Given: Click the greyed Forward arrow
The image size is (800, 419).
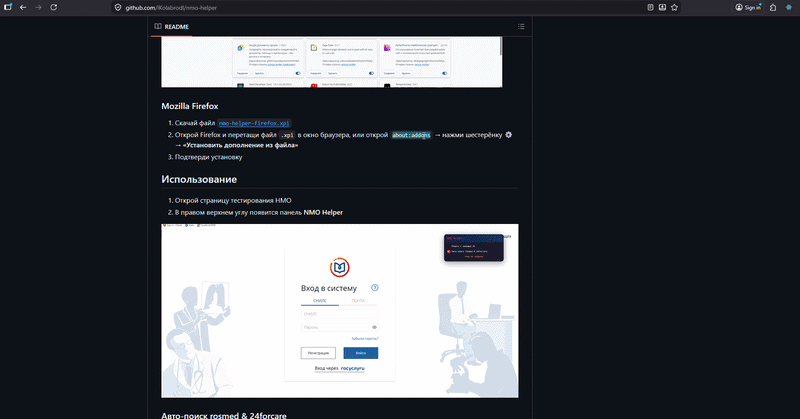Looking at the screenshot, I should [38, 7].
